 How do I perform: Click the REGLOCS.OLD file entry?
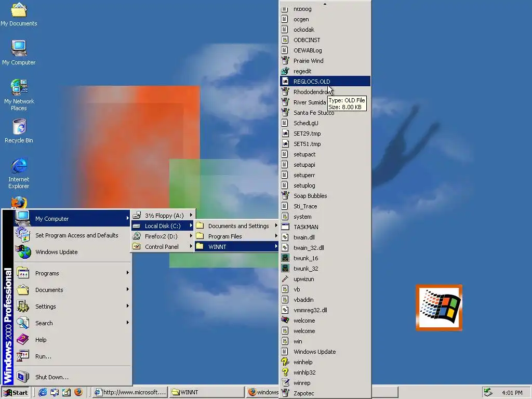click(325, 82)
